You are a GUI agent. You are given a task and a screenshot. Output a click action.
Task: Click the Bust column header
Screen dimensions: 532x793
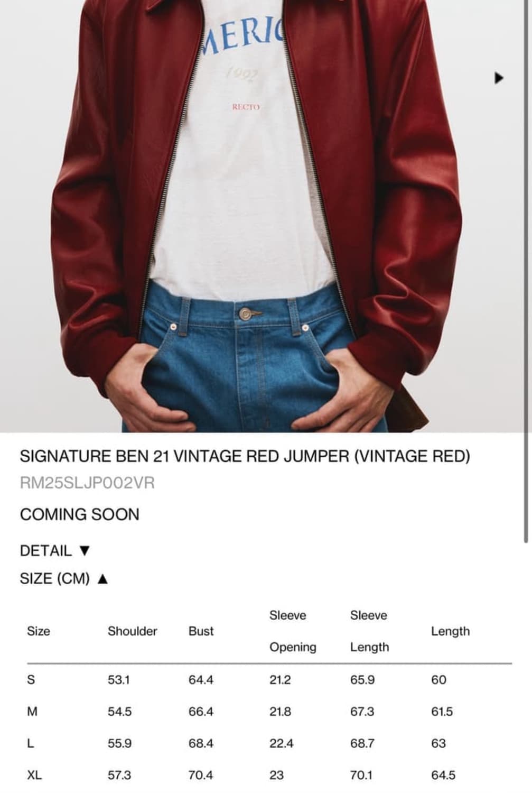pos(201,631)
